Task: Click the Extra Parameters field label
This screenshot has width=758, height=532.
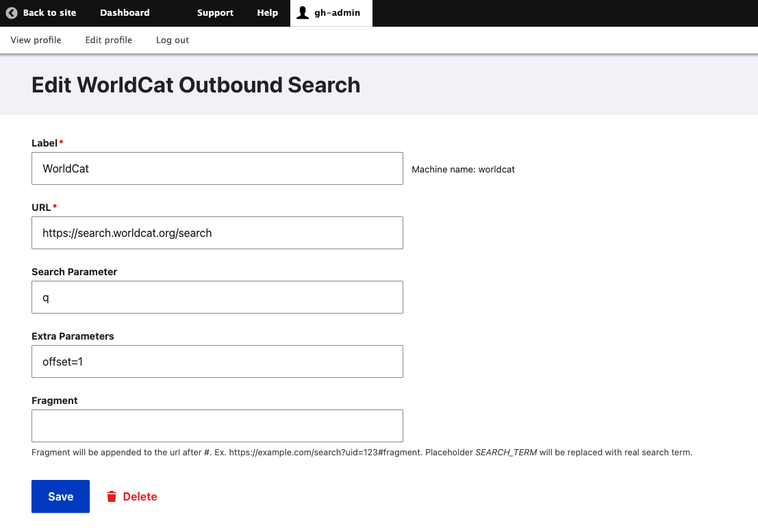Action: (x=73, y=336)
